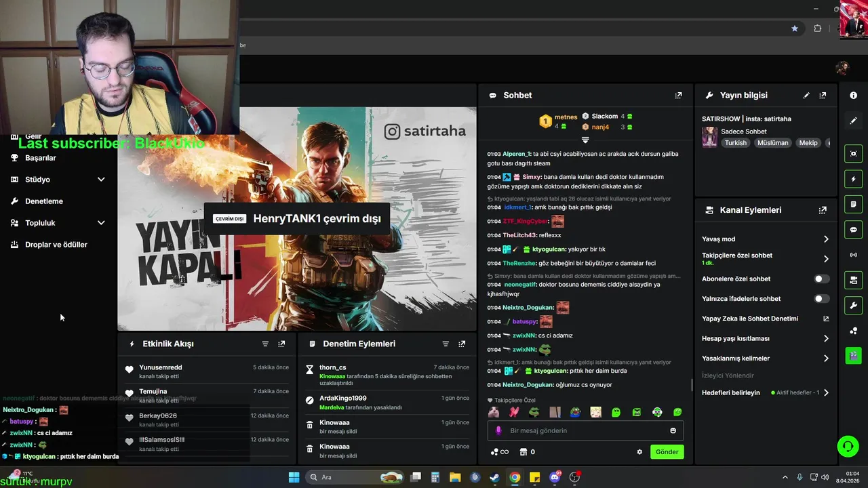
Task: Click the clip capture quick-action button
Action: (853, 154)
